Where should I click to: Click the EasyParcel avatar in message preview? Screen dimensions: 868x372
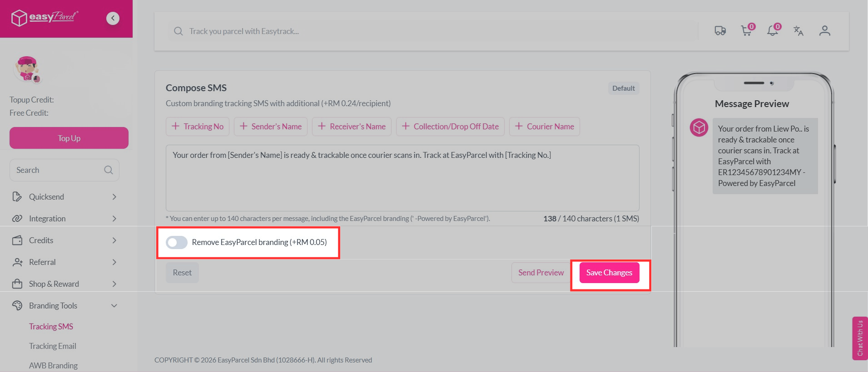coord(699,127)
